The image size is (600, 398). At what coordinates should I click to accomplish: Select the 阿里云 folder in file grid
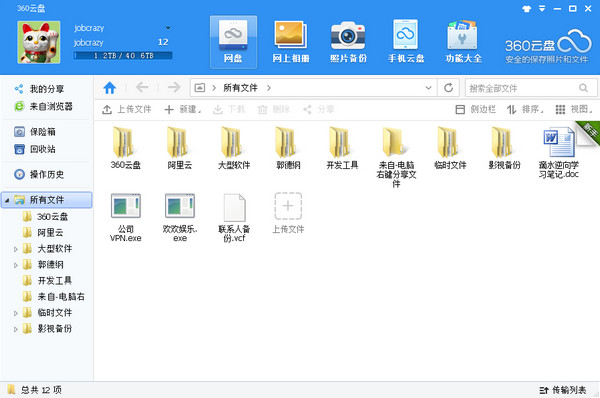[179, 148]
